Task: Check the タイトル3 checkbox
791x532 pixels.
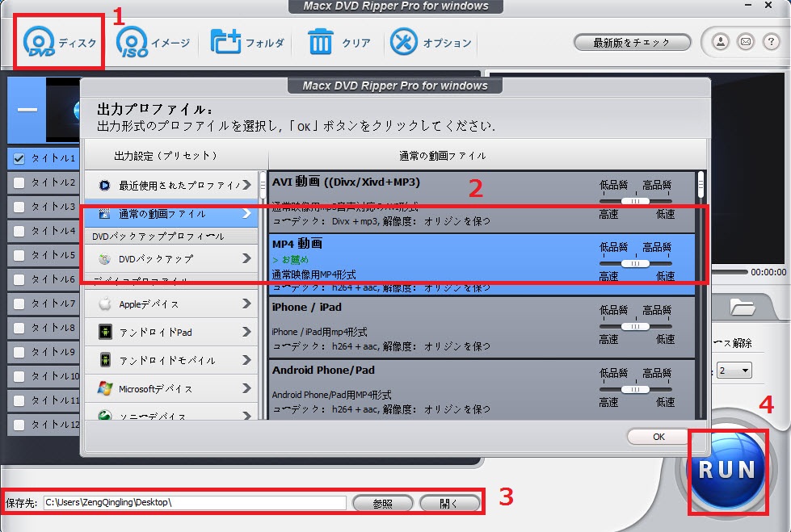Action: pyautogui.click(x=19, y=207)
